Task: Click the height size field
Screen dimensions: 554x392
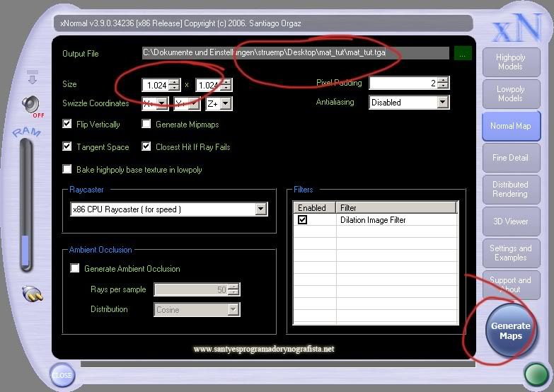Action: (209, 85)
